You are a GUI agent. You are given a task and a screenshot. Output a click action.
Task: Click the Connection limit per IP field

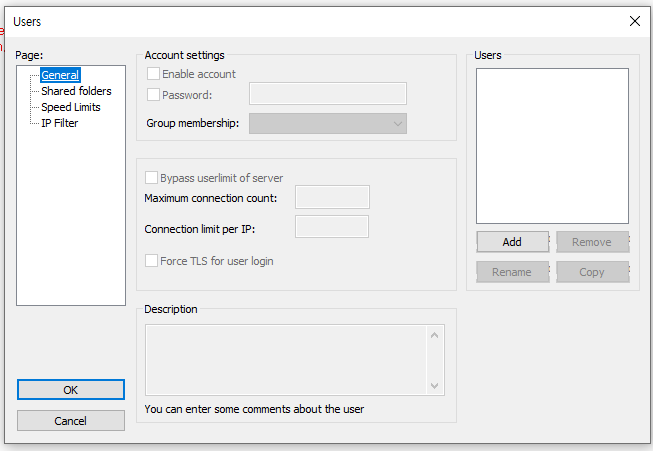pos(332,227)
